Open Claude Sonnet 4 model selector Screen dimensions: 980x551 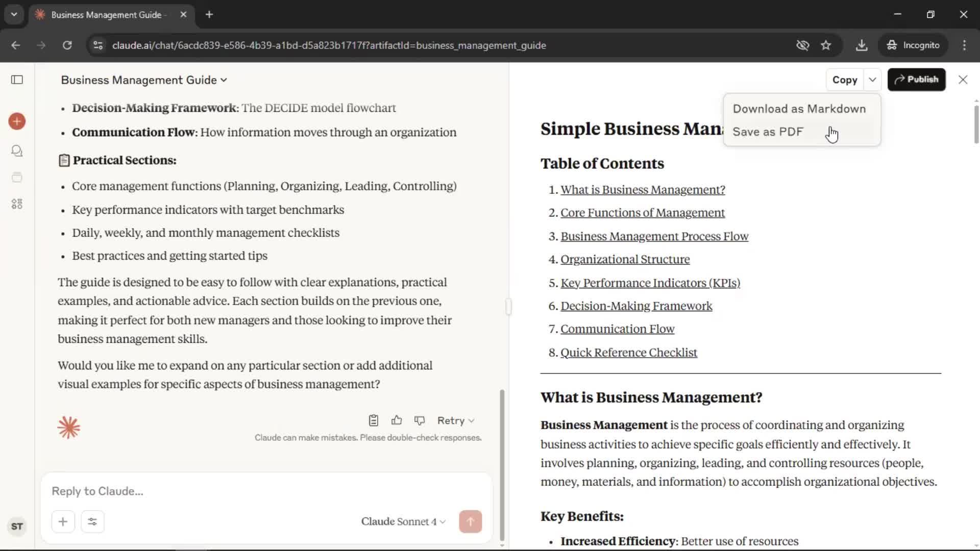click(x=403, y=521)
